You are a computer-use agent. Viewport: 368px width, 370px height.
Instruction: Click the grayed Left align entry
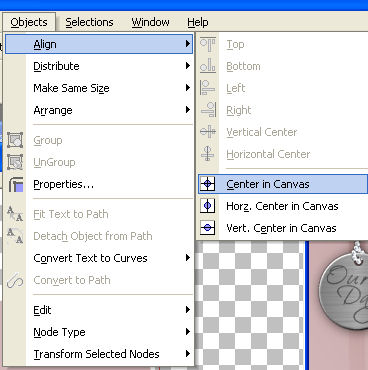(x=283, y=88)
